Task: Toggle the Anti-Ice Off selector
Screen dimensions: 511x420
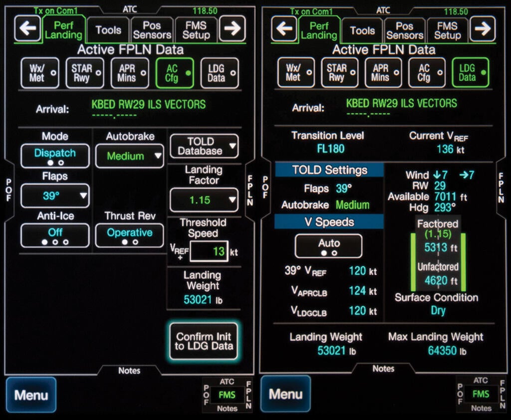Action: click(x=55, y=235)
